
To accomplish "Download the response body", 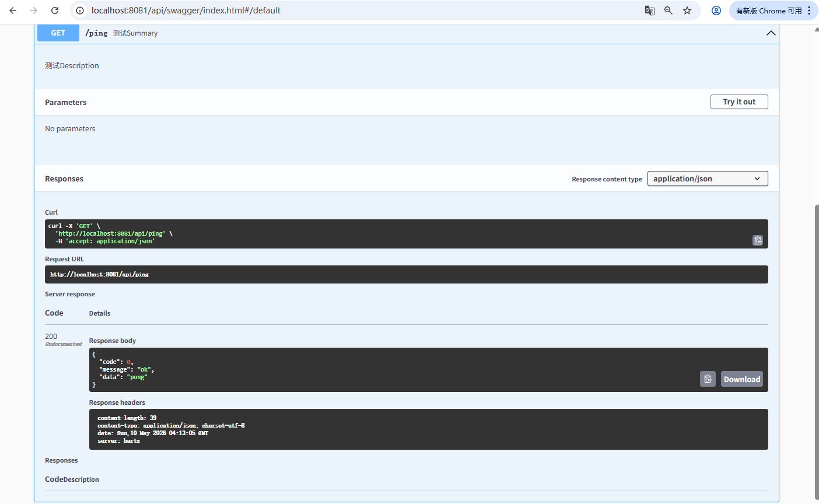I will pos(742,379).
